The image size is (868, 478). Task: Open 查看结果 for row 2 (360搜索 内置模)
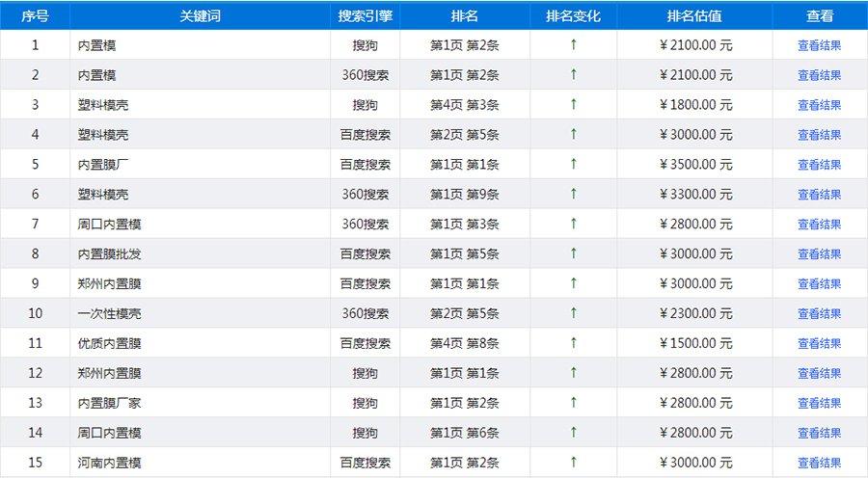819,75
